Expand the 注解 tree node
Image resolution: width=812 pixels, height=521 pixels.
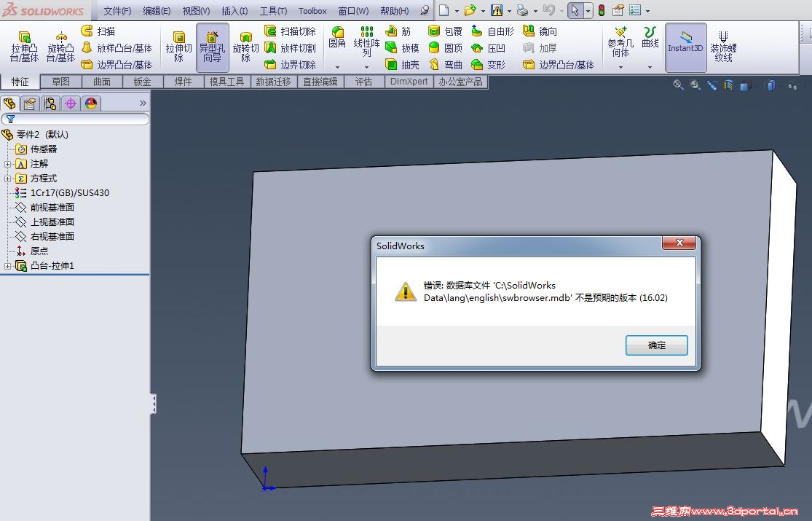7,164
